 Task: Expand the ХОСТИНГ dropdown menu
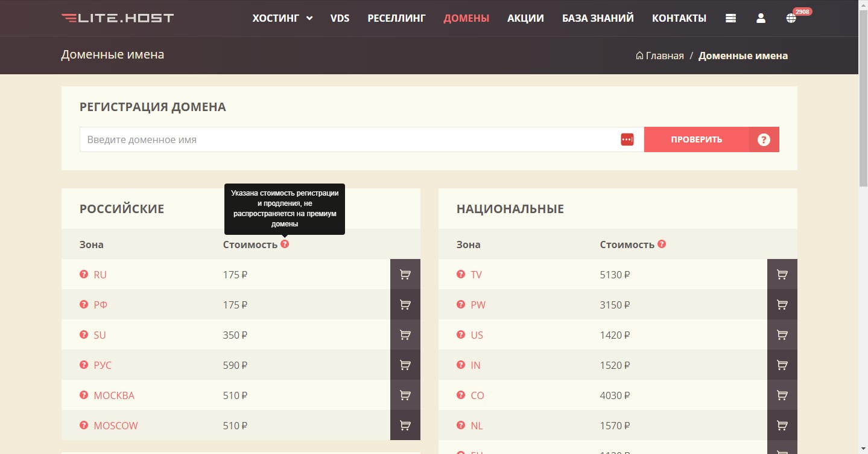tap(282, 18)
